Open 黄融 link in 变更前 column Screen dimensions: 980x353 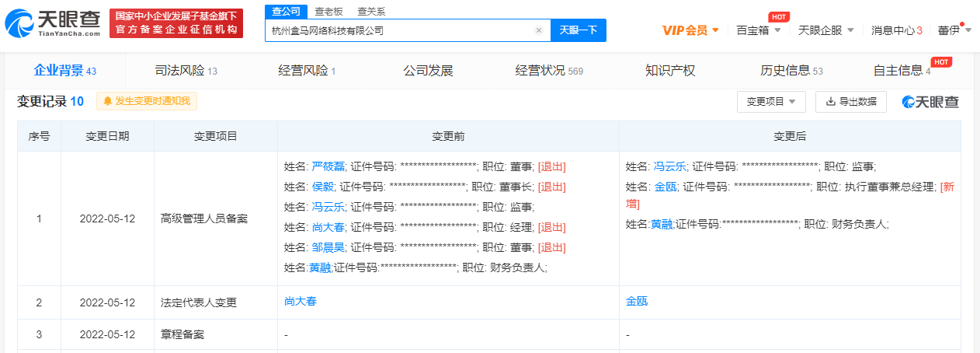320,267
